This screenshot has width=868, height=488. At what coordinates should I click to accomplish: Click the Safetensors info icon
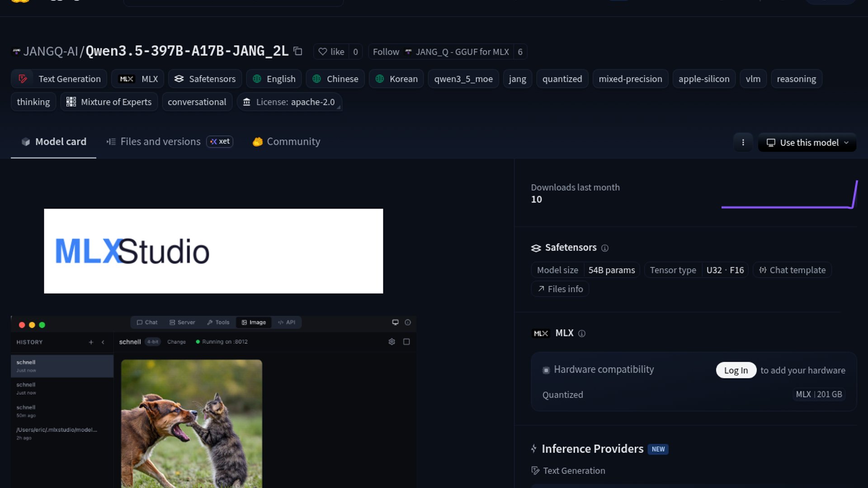point(605,248)
